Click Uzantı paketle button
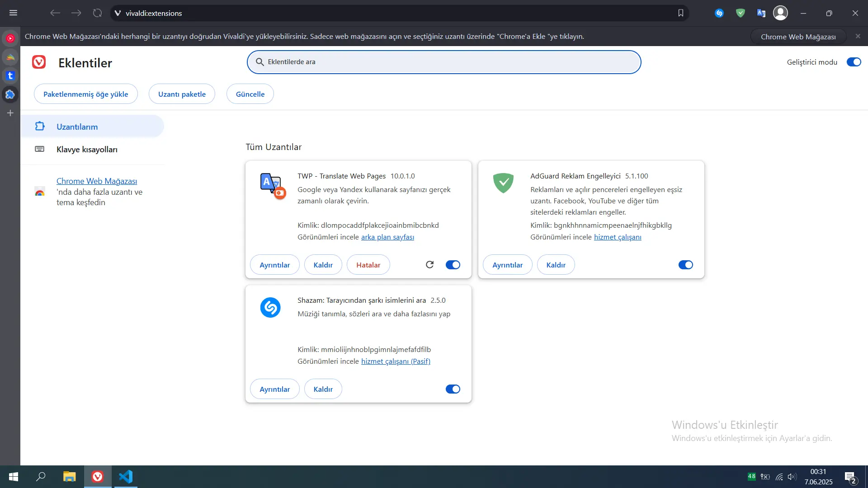The image size is (868, 488). coord(182,94)
